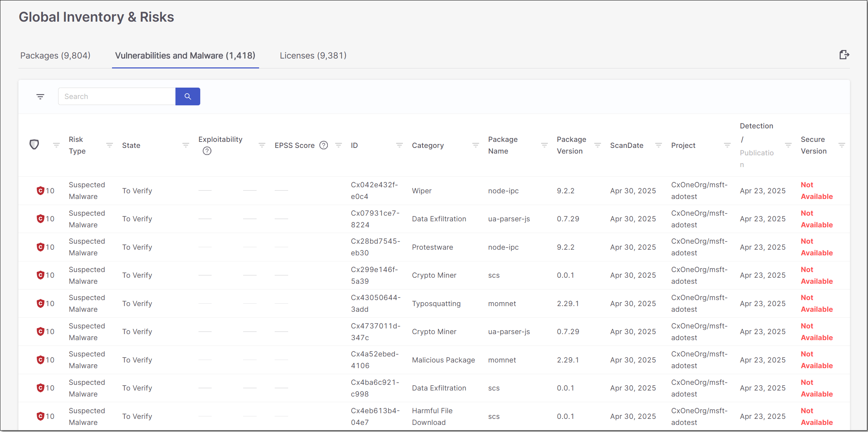Click ua-parser-js in the Cx07931ce7 row
This screenshot has width=868, height=432.
[509, 219]
